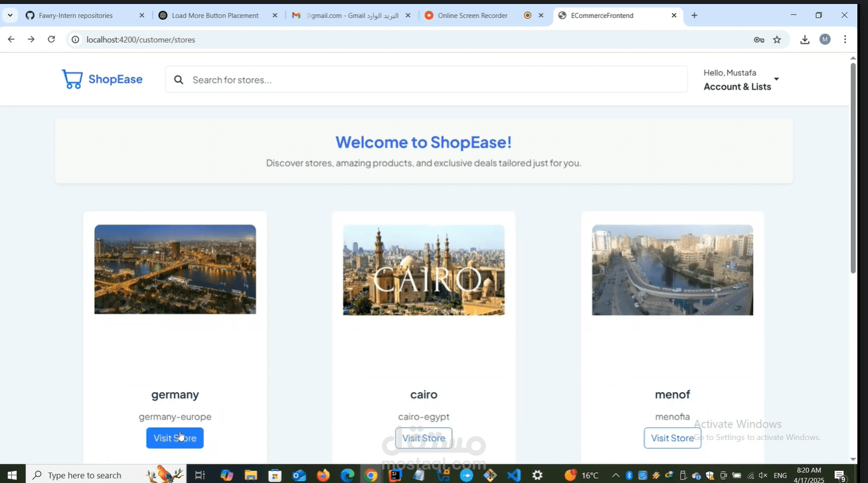Close the Online Screen Recorder tab
The width and height of the screenshot is (868, 483).
coord(541,15)
